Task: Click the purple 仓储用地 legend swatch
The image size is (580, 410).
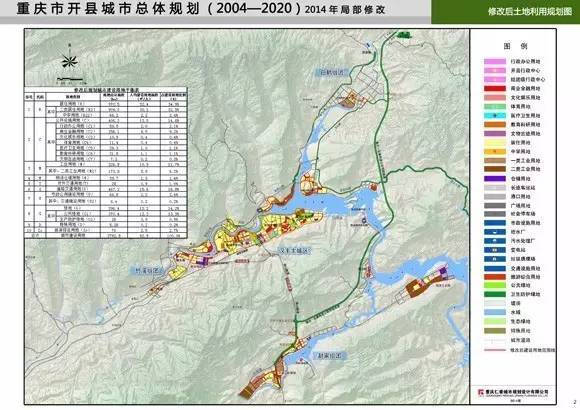Action: point(495,178)
